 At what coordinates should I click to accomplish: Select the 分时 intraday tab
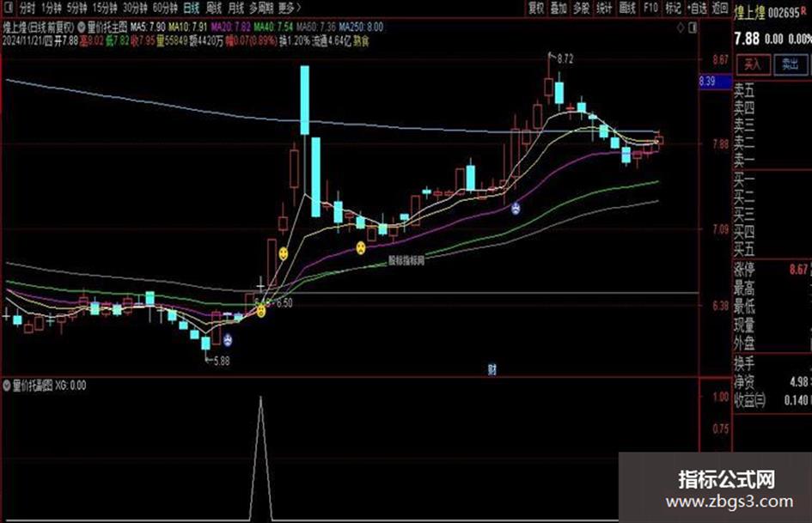(x=27, y=8)
